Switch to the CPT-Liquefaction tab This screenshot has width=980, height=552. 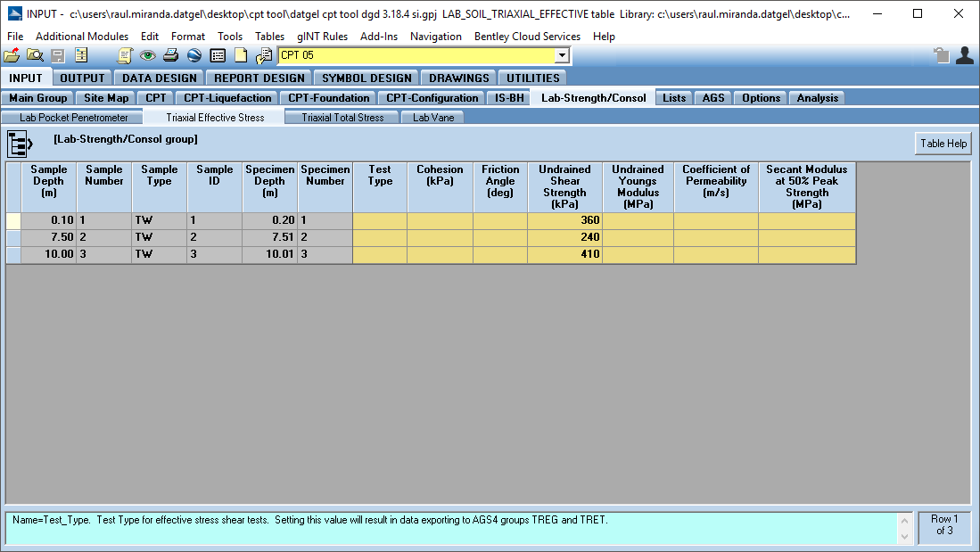(x=227, y=98)
